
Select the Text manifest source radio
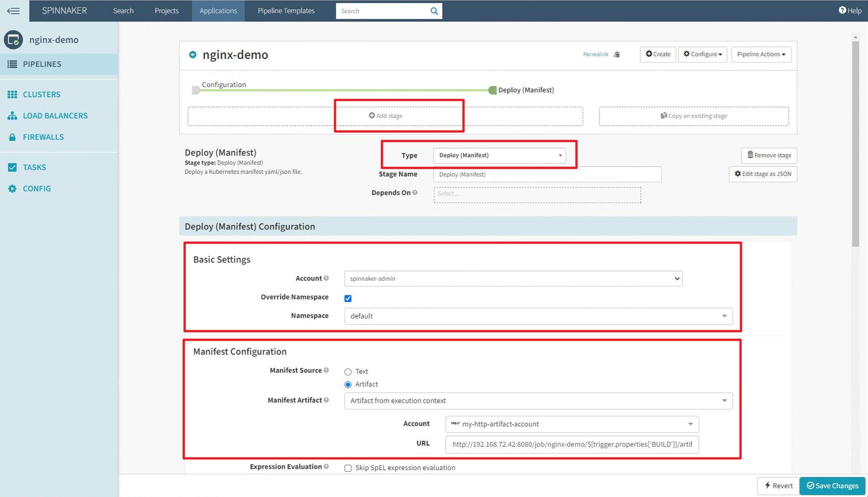348,372
